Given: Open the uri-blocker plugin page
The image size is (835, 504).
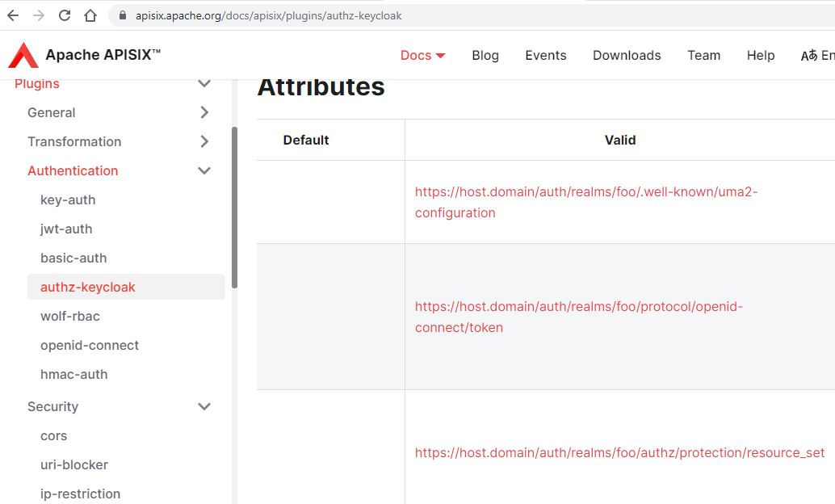Looking at the screenshot, I should click(74, 465).
